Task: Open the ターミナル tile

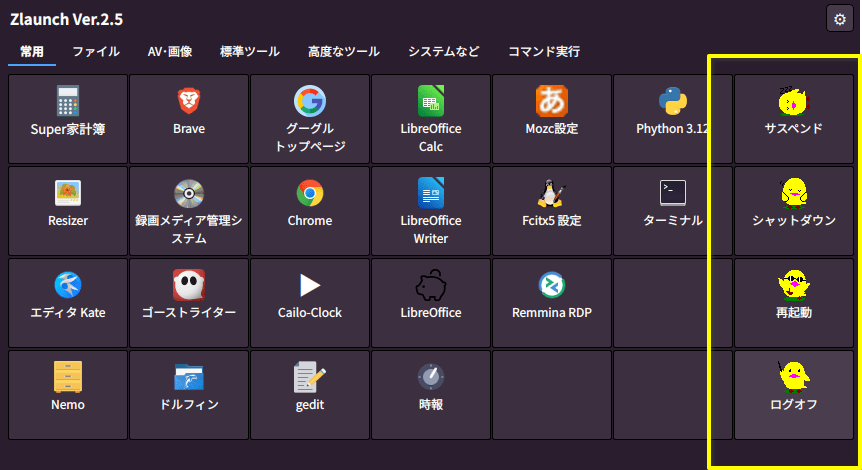Action: [673, 211]
